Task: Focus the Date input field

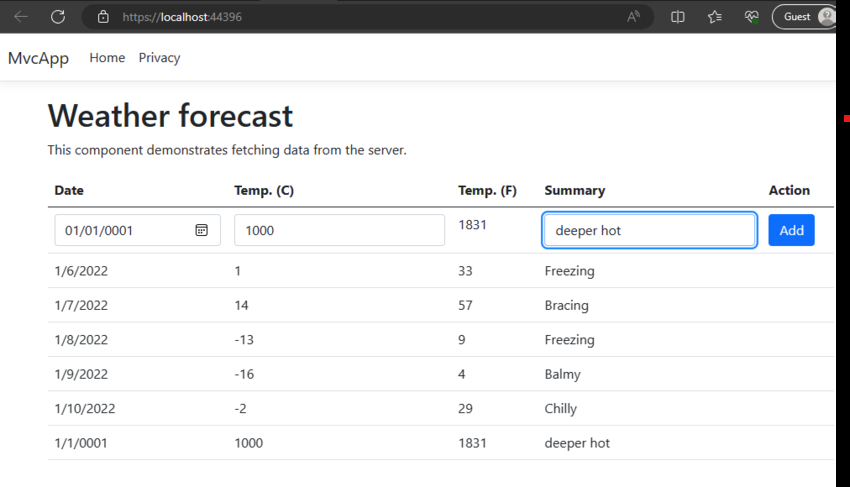Action: 137,230
